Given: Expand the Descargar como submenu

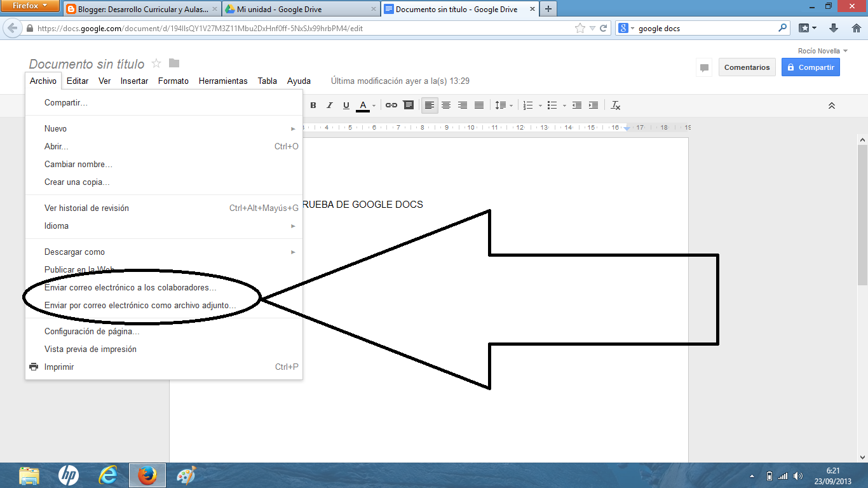Looking at the screenshot, I should tap(164, 252).
